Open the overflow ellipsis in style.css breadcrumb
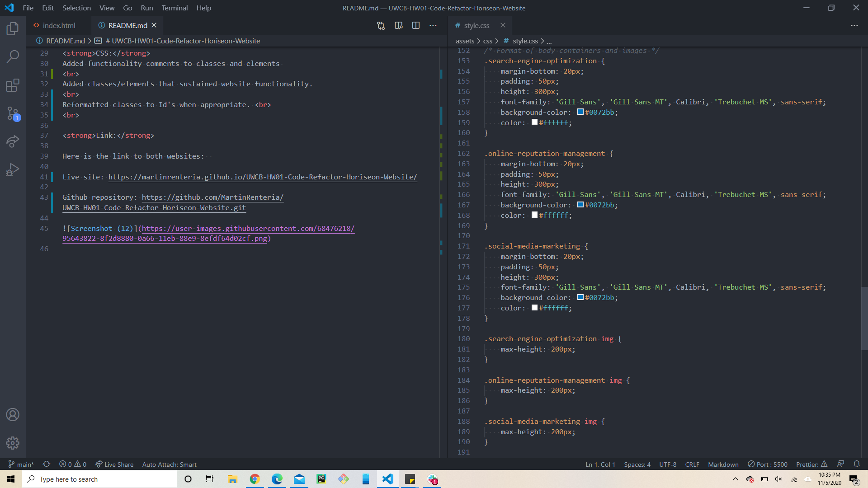 tap(549, 41)
